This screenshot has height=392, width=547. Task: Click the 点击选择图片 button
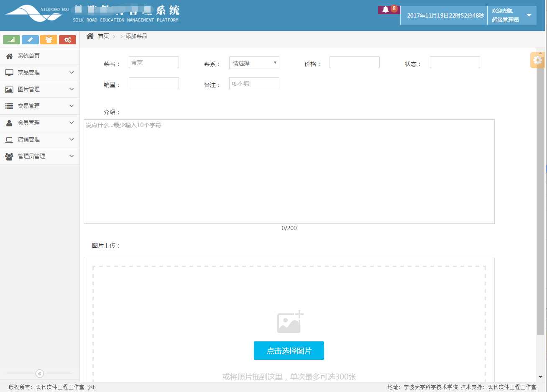click(289, 351)
